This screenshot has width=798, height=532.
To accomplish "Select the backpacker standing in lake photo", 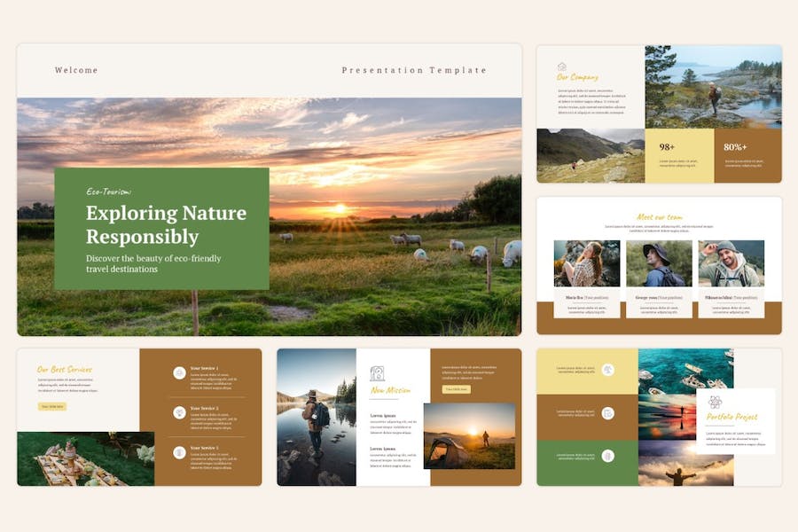I will 317,417.
